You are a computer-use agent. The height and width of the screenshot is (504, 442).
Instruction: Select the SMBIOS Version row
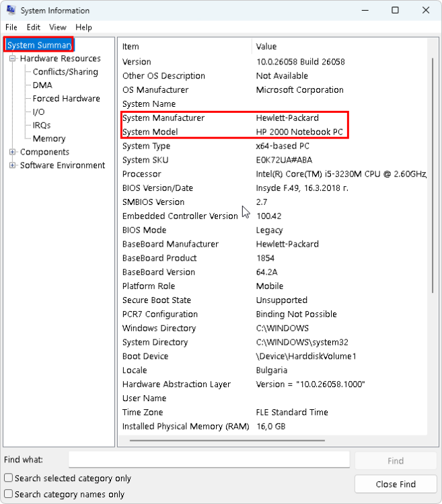tap(272, 202)
